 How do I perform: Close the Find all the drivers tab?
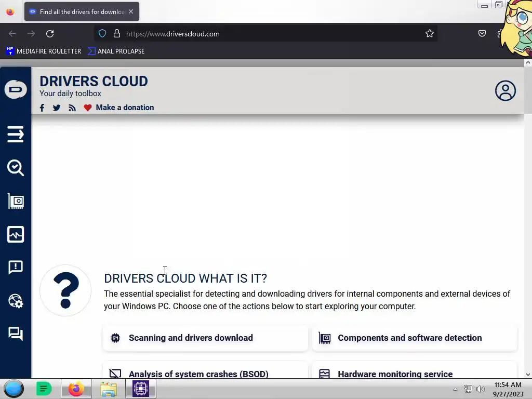[x=131, y=11]
